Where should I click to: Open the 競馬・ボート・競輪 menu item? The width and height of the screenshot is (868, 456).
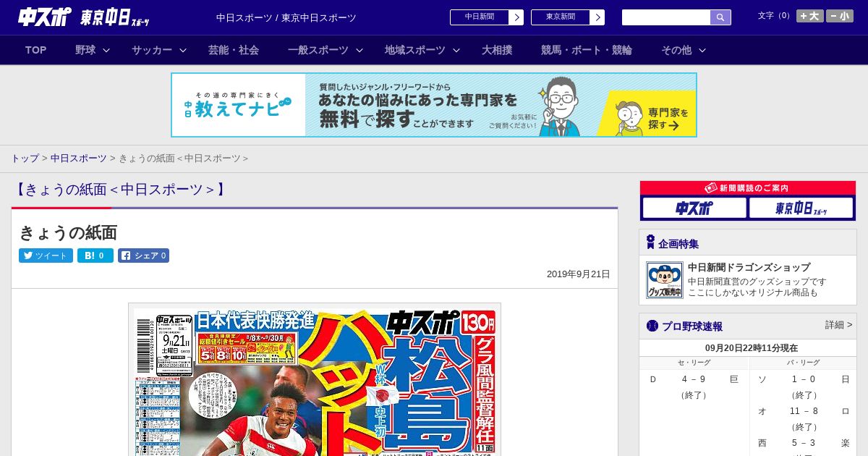(x=587, y=50)
